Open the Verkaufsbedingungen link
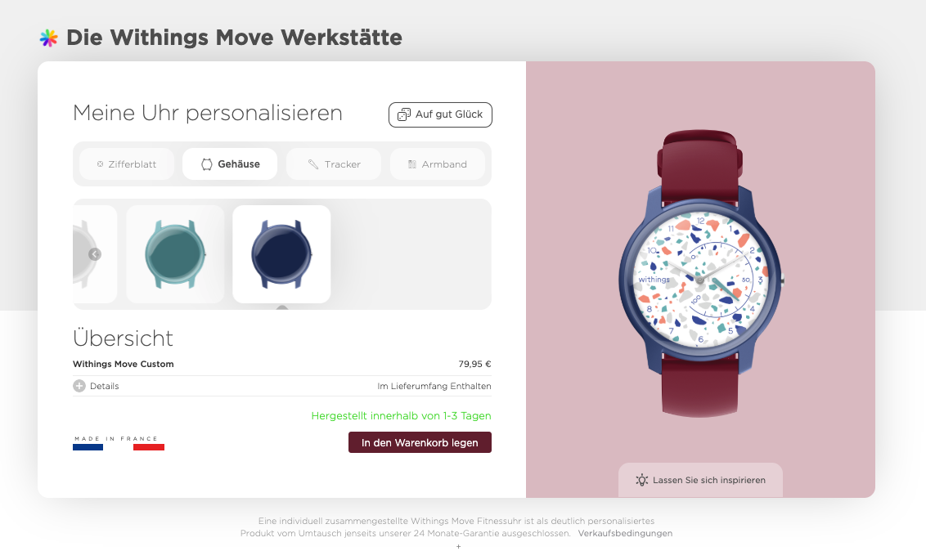926x560 pixels. click(625, 533)
